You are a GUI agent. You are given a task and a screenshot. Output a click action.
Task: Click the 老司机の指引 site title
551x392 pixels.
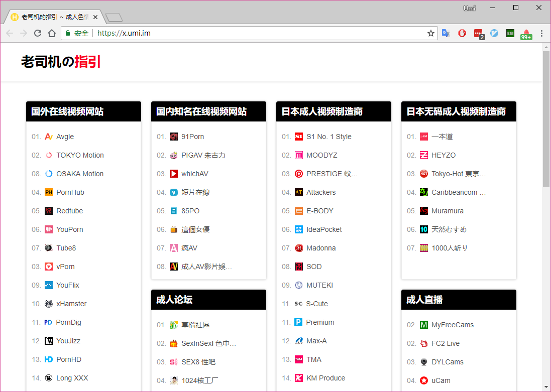point(61,62)
